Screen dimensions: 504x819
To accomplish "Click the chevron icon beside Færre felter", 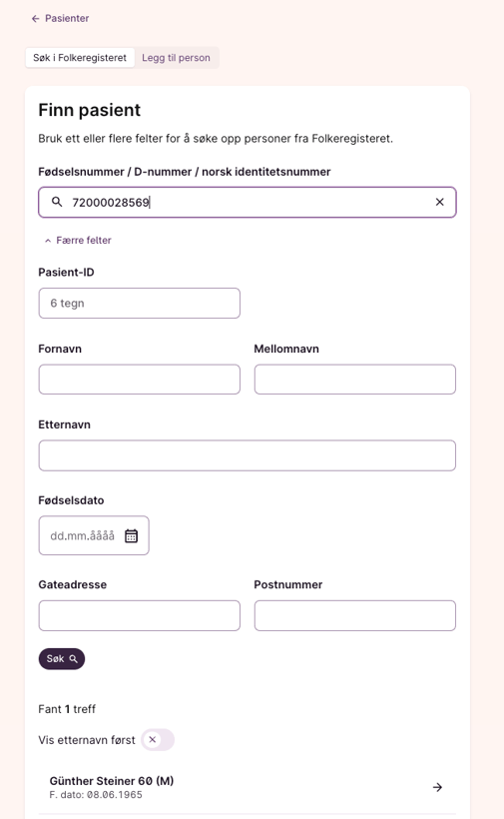I will coord(48,241).
